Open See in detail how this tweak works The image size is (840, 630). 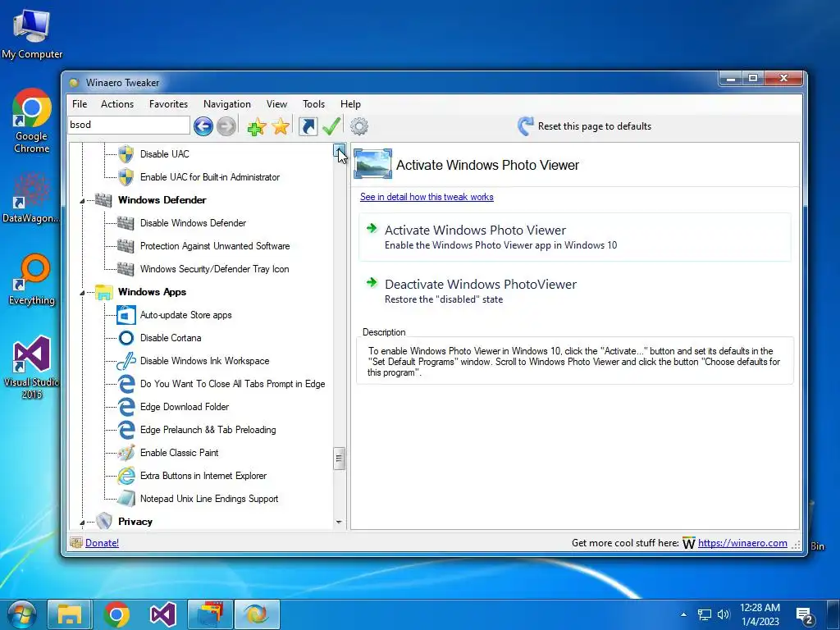pyautogui.click(x=427, y=197)
